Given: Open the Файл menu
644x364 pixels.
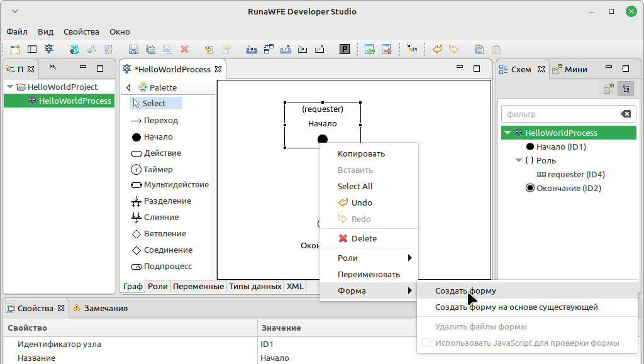Looking at the screenshot, I should 17,31.
